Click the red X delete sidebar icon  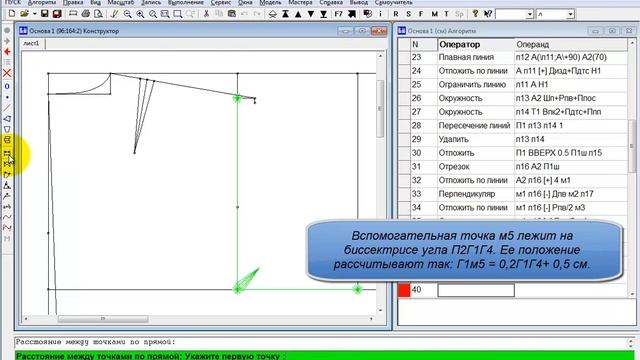tap(7, 73)
